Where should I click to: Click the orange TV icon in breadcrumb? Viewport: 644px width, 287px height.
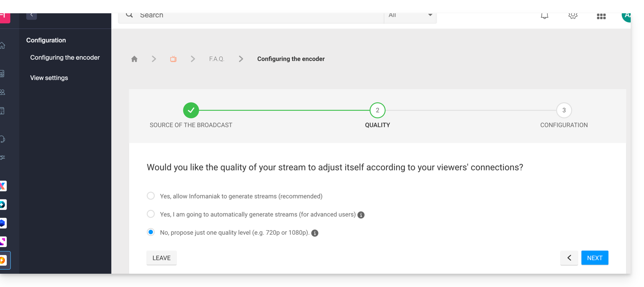pyautogui.click(x=173, y=59)
